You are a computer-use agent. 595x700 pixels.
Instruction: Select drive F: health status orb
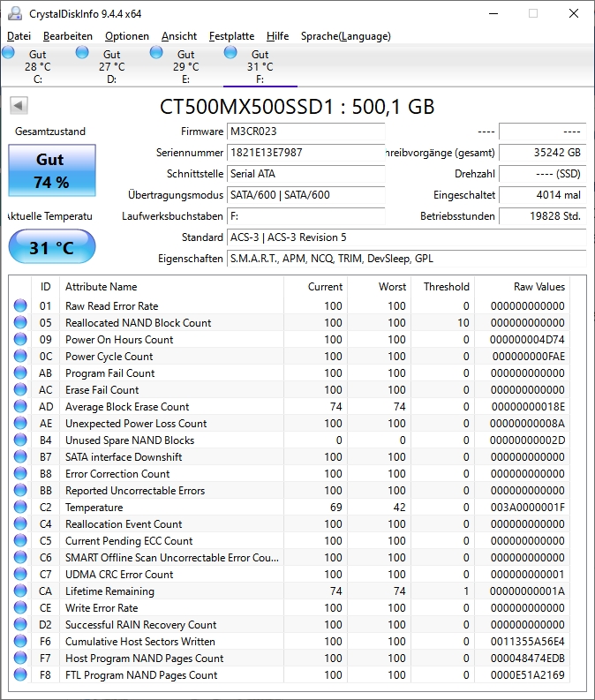click(x=230, y=53)
